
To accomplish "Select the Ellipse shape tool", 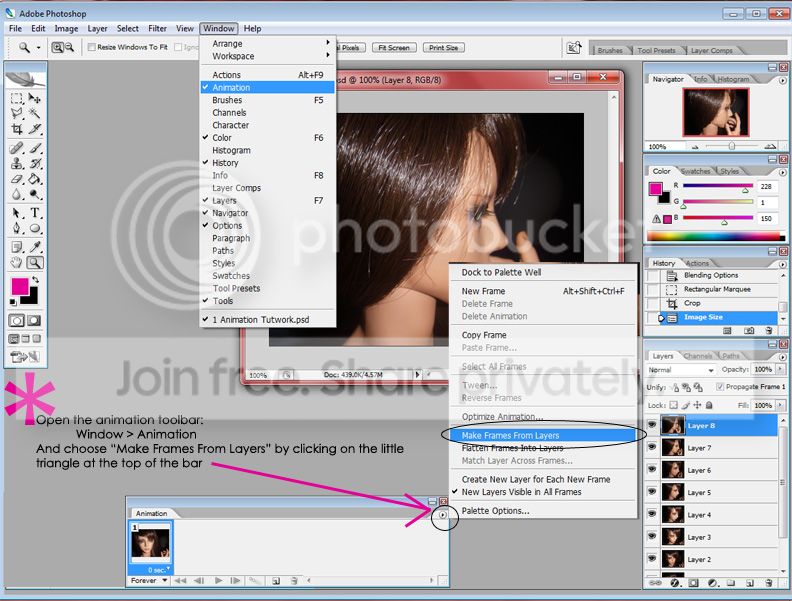I will 34,228.
